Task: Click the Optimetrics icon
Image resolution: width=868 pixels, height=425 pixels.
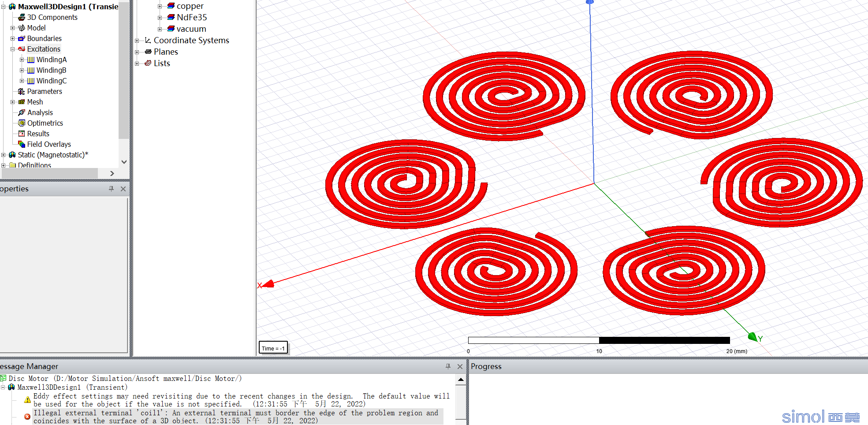Action: (x=21, y=123)
